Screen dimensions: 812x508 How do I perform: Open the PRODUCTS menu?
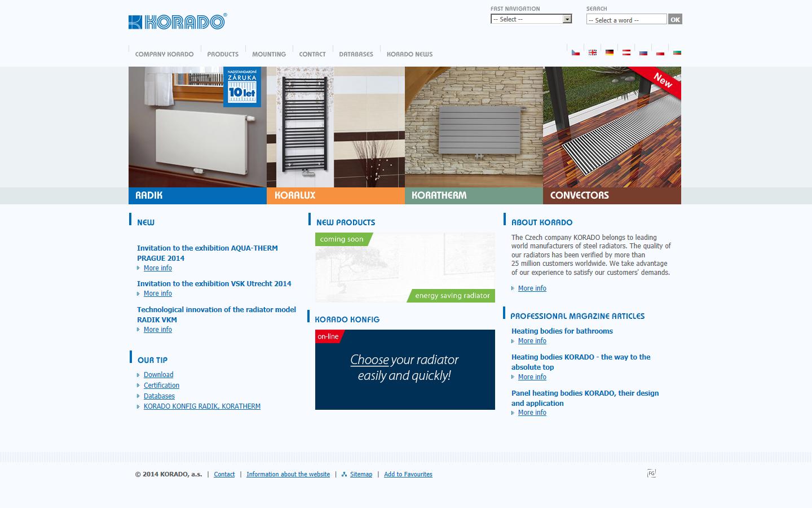223,54
